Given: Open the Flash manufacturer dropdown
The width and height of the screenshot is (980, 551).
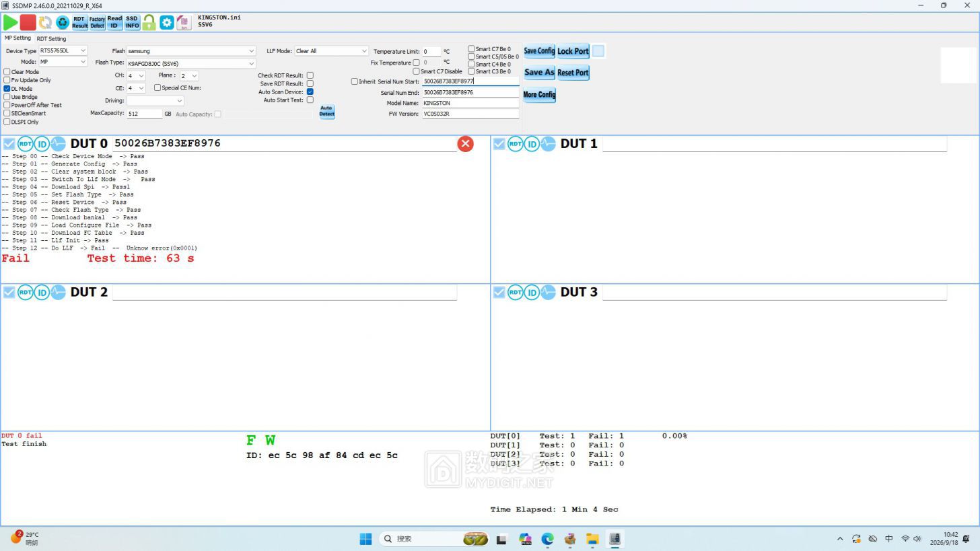Looking at the screenshot, I should point(191,50).
